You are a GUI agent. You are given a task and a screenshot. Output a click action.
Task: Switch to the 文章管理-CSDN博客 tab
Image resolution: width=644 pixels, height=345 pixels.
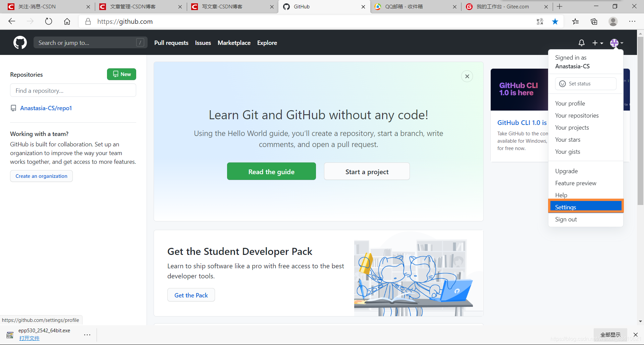pyautogui.click(x=140, y=7)
